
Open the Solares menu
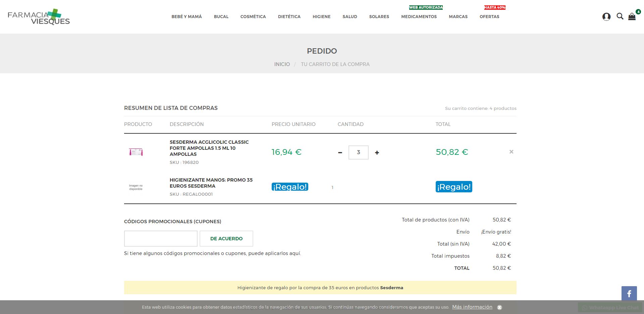pyautogui.click(x=379, y=17)
